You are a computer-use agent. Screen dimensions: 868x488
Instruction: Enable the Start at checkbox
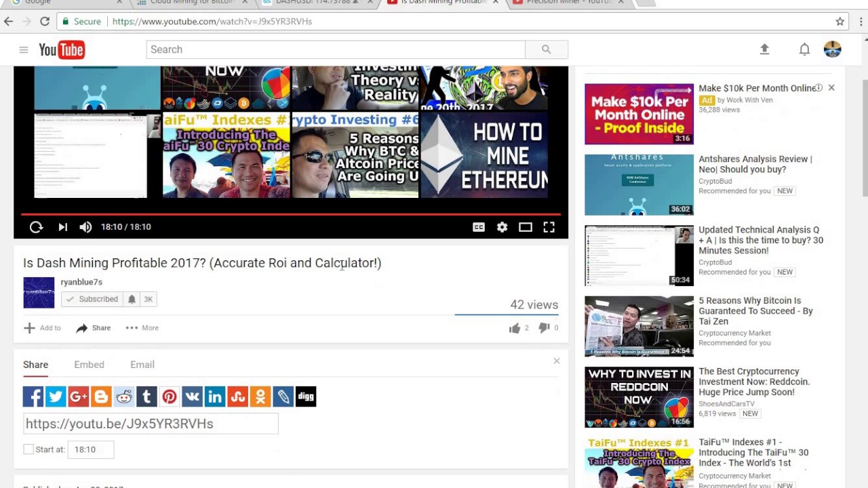coord(28,449)
